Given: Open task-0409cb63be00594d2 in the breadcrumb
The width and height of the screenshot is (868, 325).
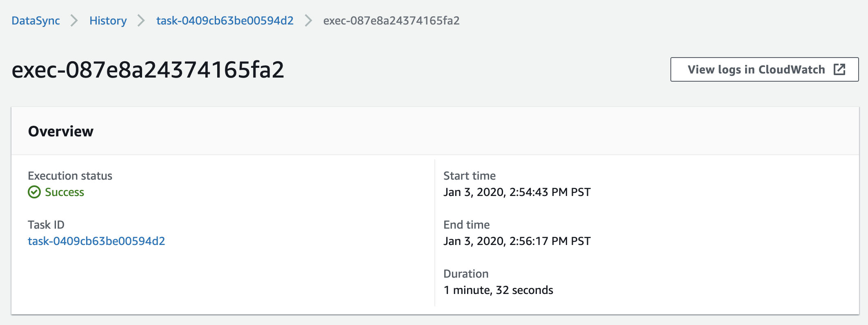Looking at the screenshot, I should point(225,20).
